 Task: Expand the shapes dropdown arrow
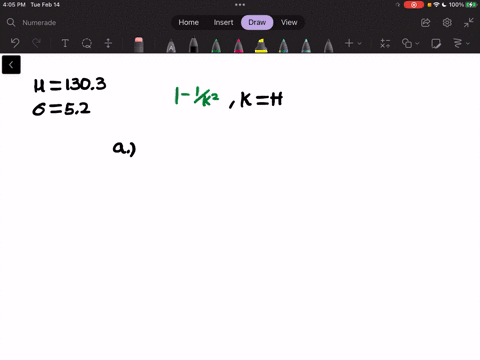click(417, 43)
